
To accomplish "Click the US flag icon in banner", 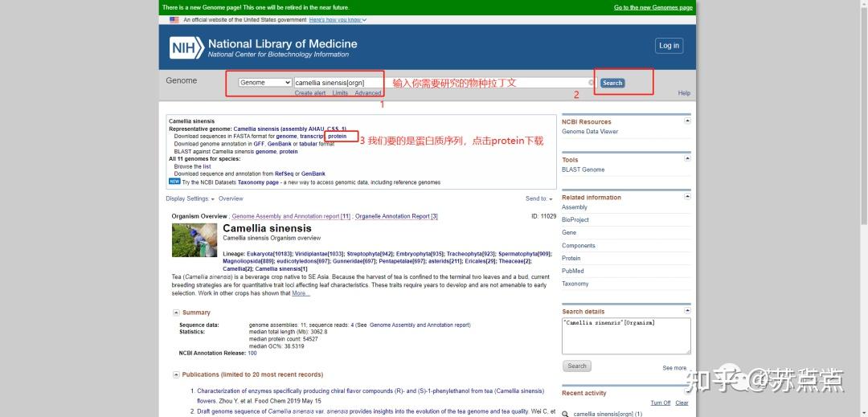I will click(x=174, y=20).
